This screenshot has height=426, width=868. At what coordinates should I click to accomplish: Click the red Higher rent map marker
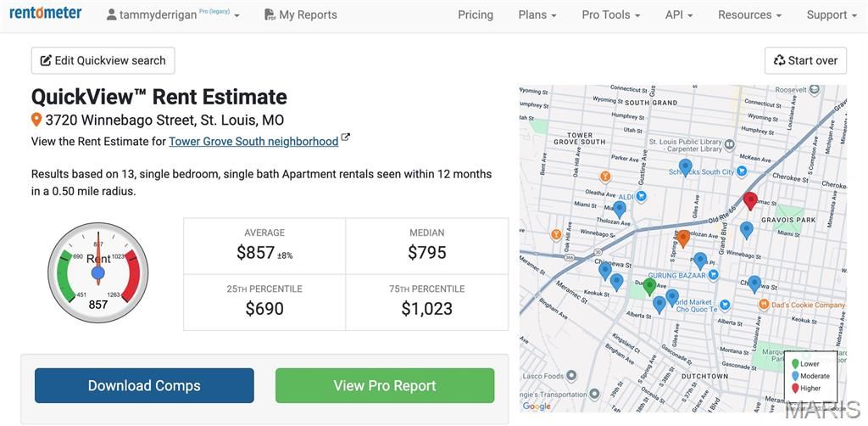tap(750, 199)
